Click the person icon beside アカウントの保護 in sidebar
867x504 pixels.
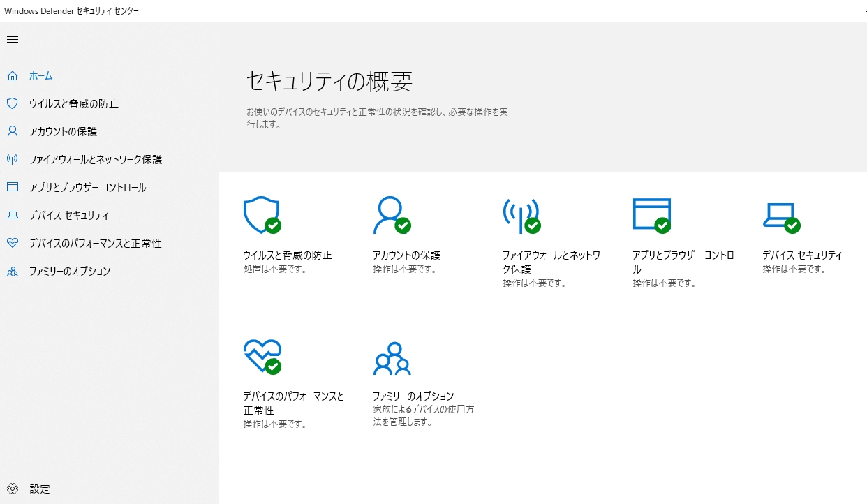point(12,131)
